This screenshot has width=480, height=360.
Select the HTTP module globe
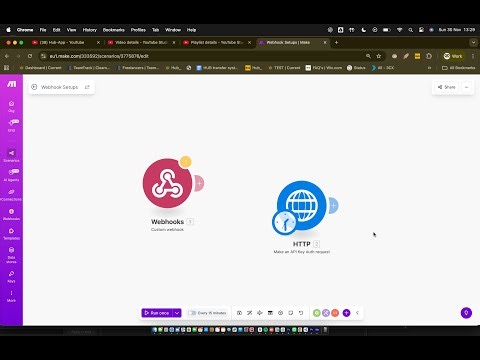point(302,205)
